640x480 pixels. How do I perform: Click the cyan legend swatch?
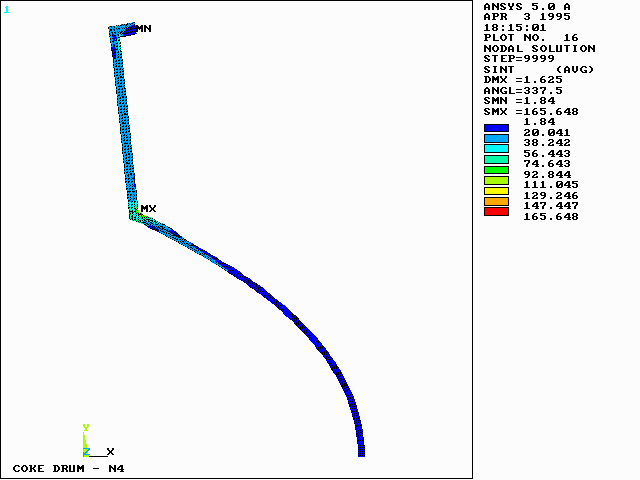(x=496, y=149)
